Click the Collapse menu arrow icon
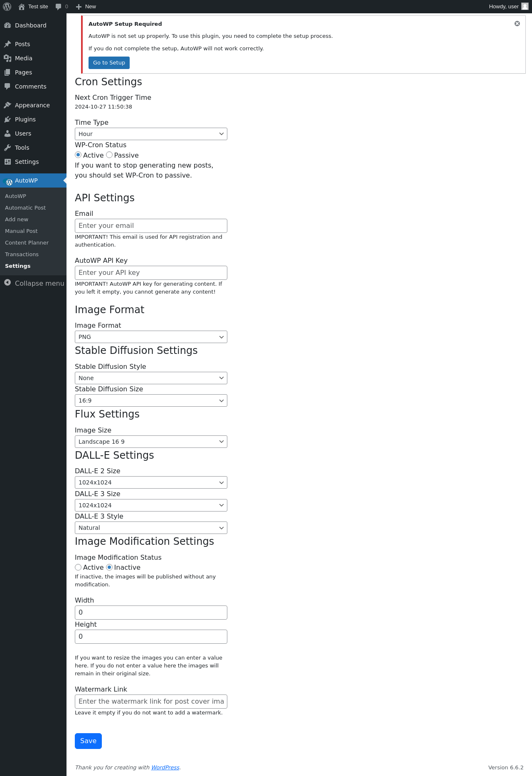The width and height of the screenshot is (532, 776). [7, 283]
